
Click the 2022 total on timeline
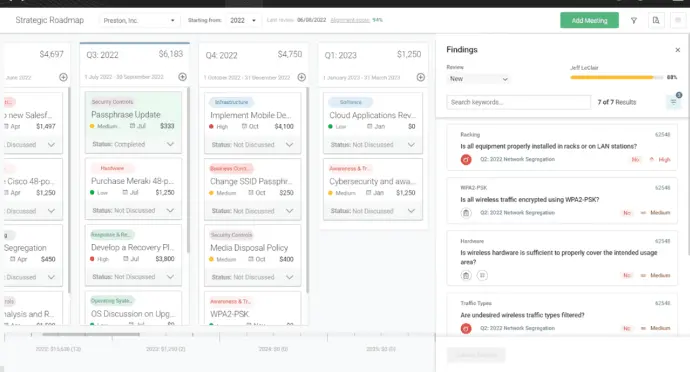(x=58, y=349)
